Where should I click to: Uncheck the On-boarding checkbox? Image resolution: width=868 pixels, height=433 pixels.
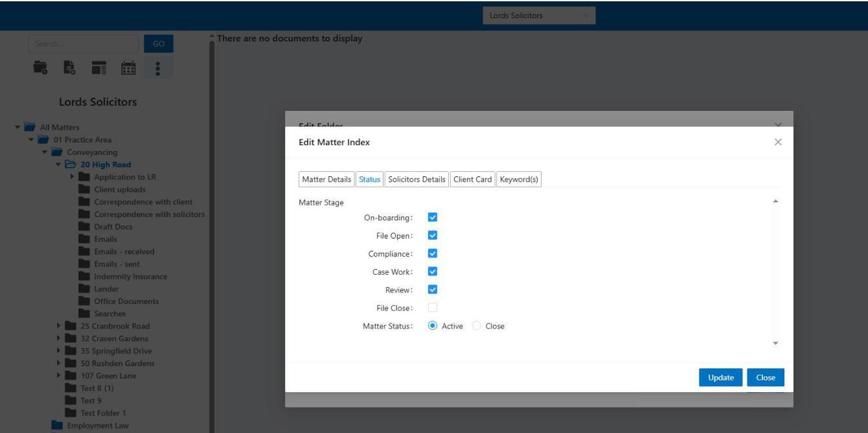coord(433,217)
